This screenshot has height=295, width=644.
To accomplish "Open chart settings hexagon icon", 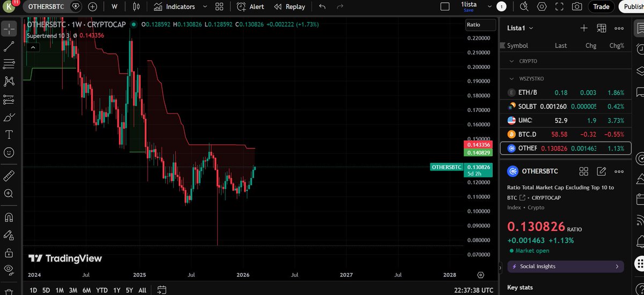I will click(x=542, y=6).
